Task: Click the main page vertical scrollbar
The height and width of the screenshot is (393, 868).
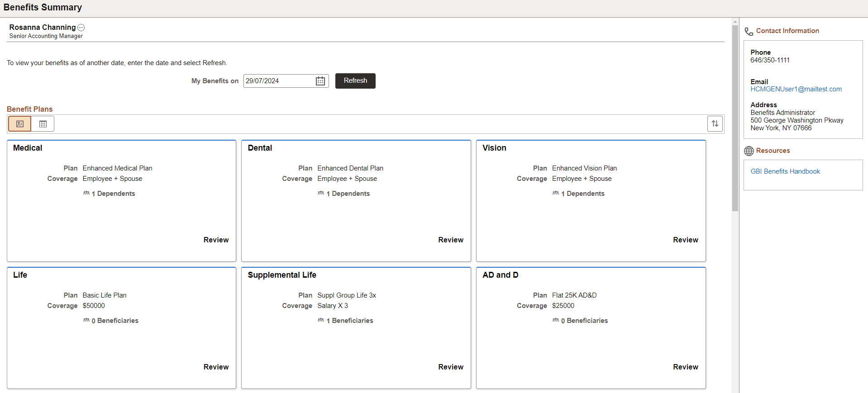Action: click(x=735, y=118)
